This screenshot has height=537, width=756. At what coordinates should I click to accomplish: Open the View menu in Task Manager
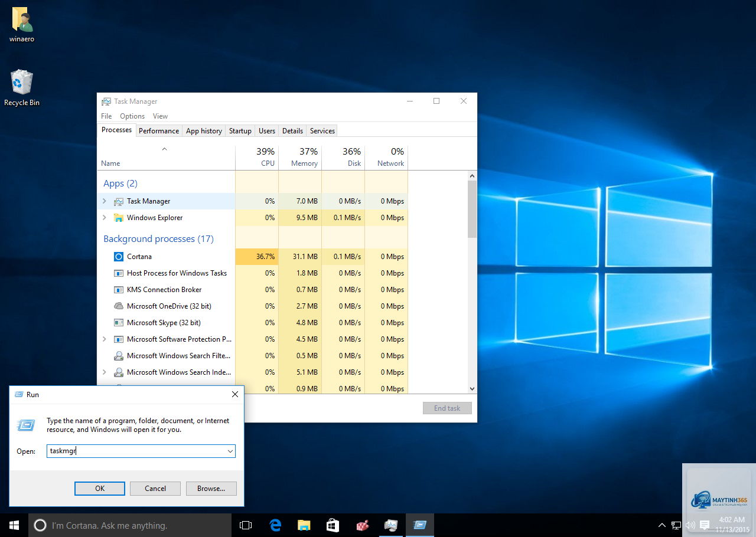tap(160, 116)
